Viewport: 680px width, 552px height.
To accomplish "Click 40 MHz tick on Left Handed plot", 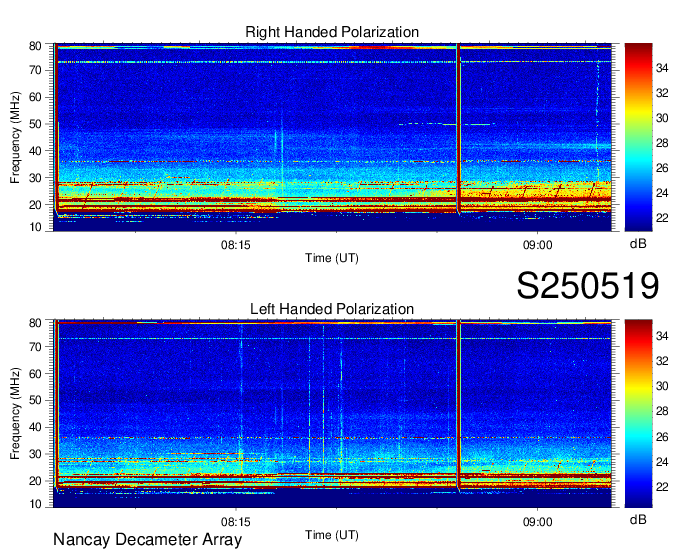I will [35, 427].
